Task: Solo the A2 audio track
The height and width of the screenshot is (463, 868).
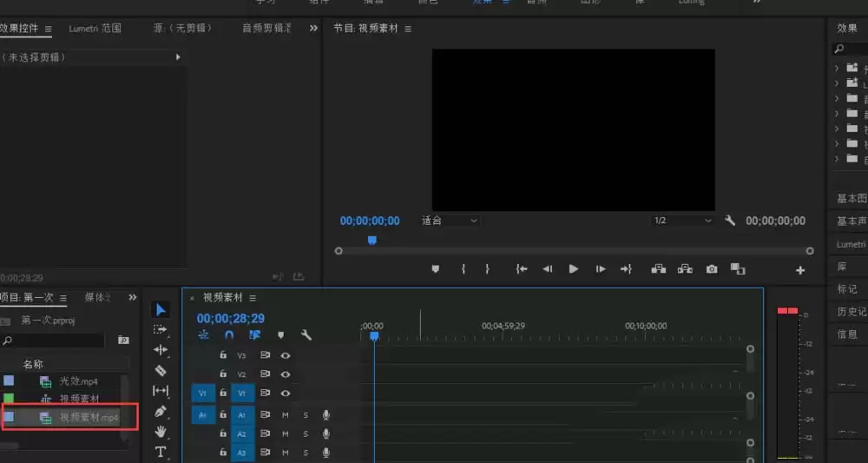Action: 306,433
